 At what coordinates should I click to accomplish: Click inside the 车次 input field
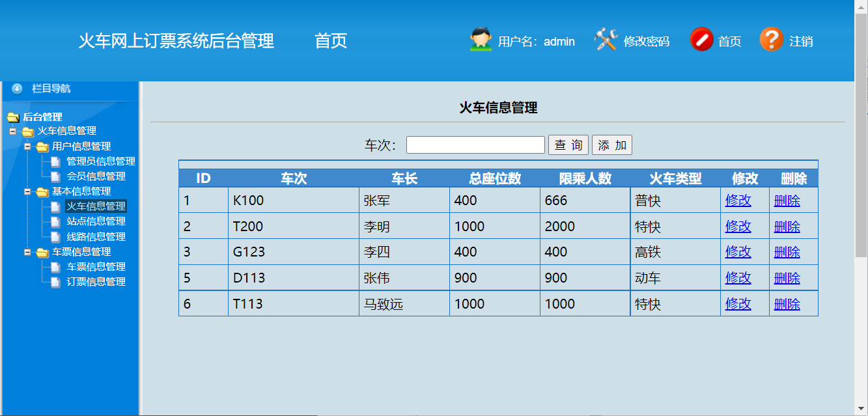[x=475, y=144]
